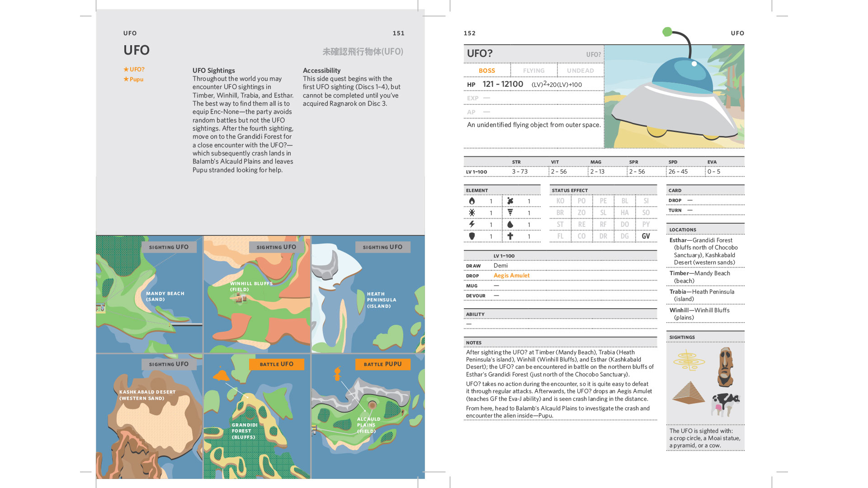This screenshot has height=488, width=868.
Task: Click the page number 151
Action: pos(398,33)
